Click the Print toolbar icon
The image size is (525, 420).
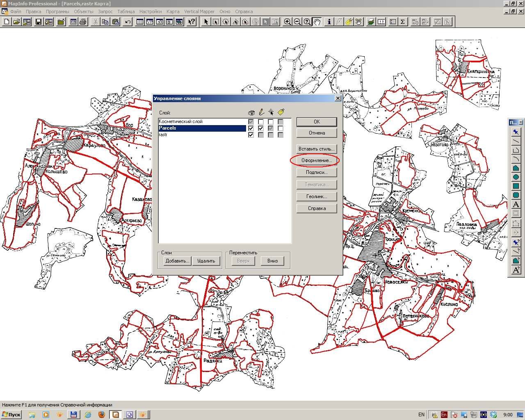pyautogui.click(x=83, y=22)
